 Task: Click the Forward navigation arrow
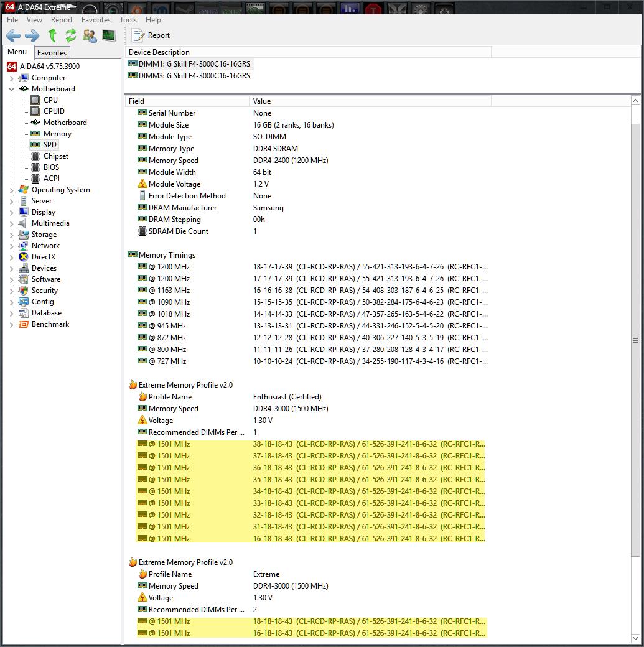point(32,36)
